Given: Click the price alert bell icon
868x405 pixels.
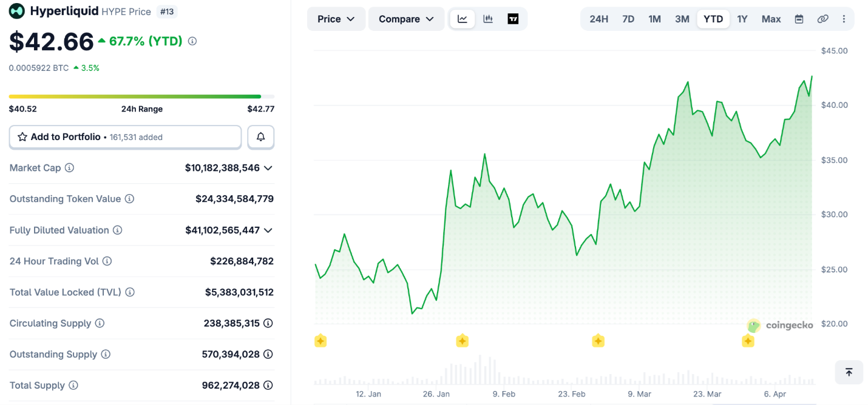Looking at the screenshot, I should click(261, 137).
